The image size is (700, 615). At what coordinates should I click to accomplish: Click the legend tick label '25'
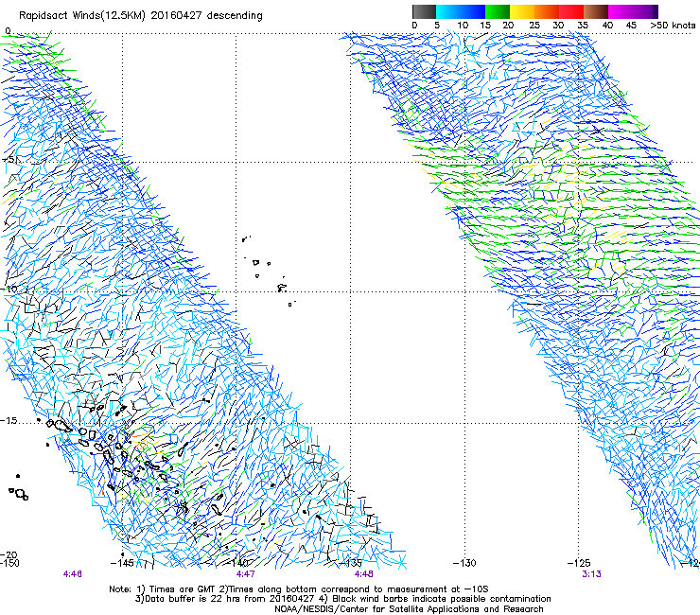(x=534, y=25)
